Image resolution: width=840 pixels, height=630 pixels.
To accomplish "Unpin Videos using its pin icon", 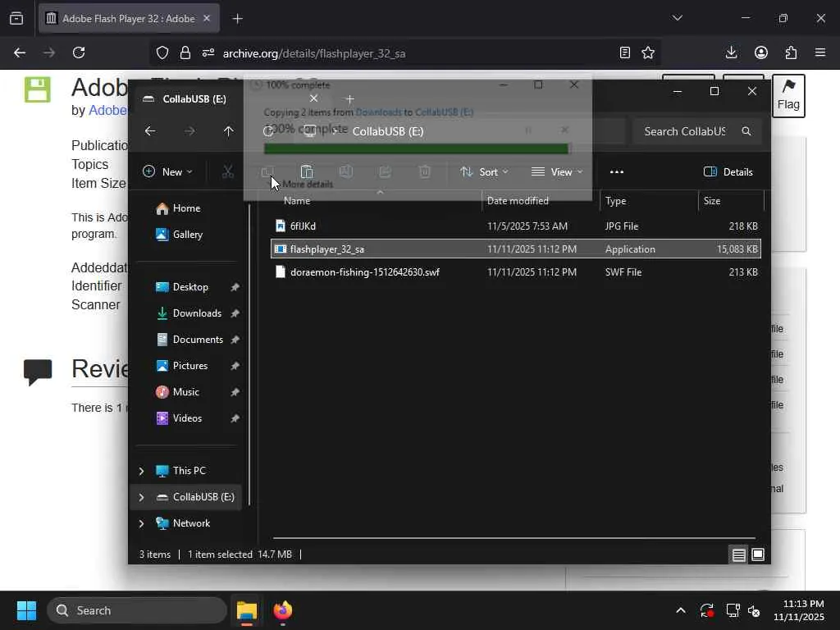I will (x=235, y=418).
